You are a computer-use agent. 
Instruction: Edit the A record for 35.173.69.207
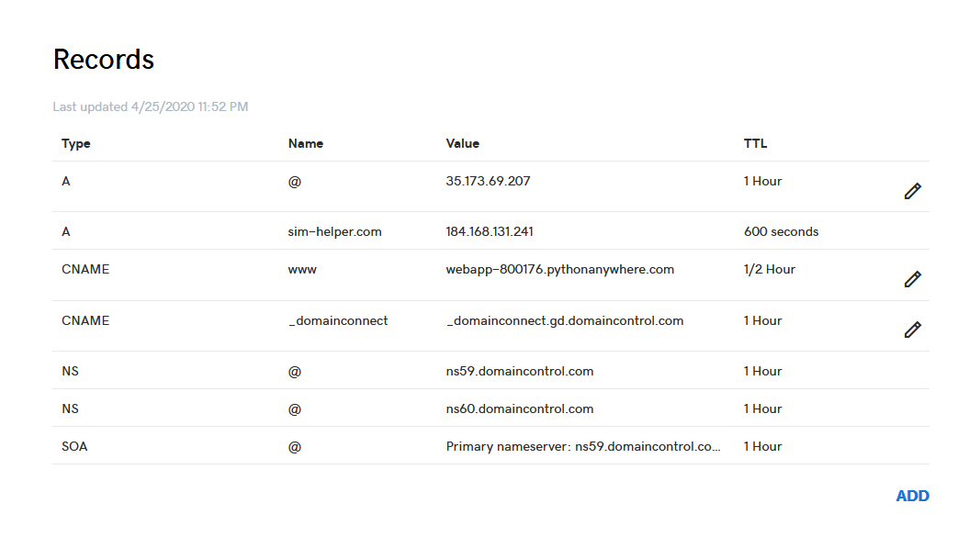[x=912, y=191]
